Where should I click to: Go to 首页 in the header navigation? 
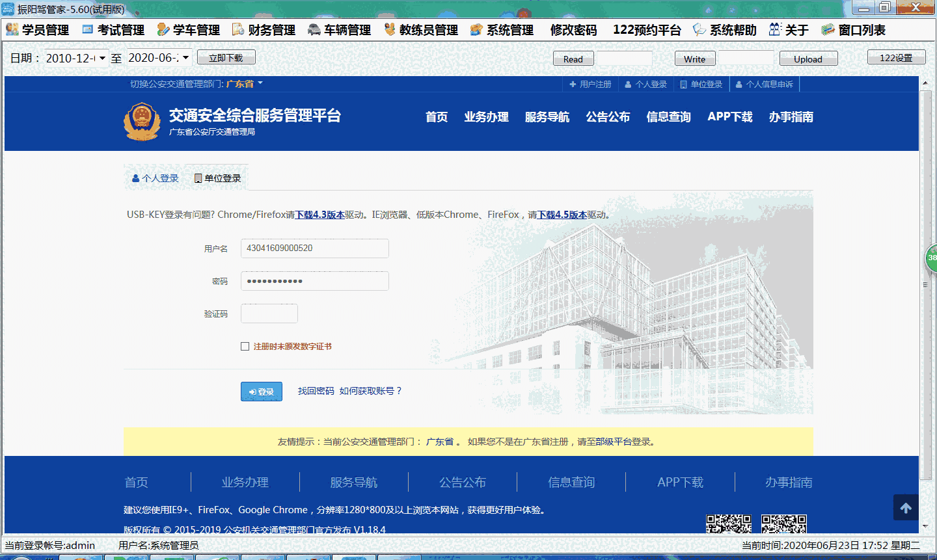coord(437,117)
